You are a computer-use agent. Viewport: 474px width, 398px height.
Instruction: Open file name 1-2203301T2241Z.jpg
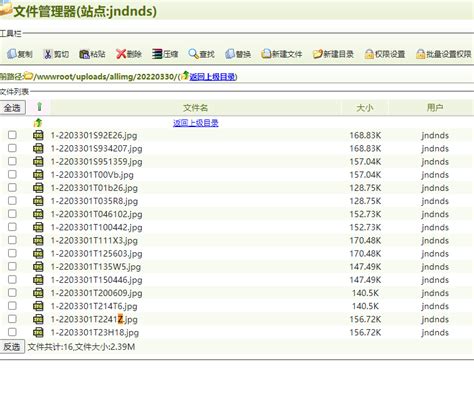tap(94, 319)
